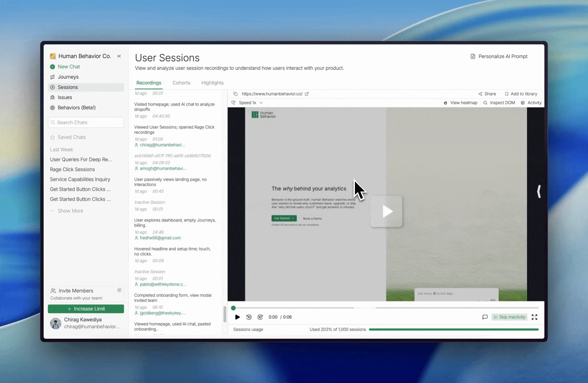588x383 pixels.
Task: Click the copy URL icon
Action: pyautogui.click(x=235, y=94)
